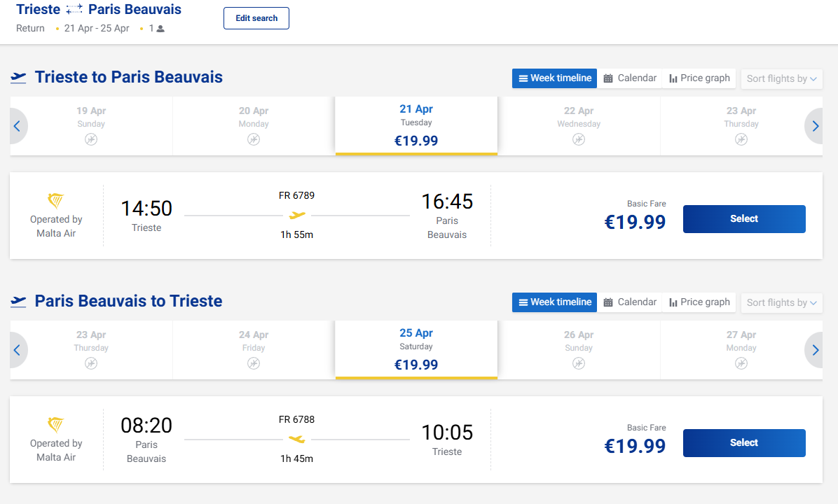This screenshot has width=838, height=504.
Task: Open return Sort flights by dropdown
Action: click(x=781, y=302)
